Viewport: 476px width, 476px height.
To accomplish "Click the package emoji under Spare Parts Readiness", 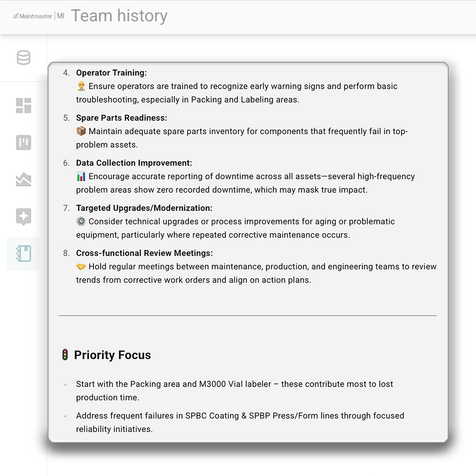I will (x=81, y=131).
